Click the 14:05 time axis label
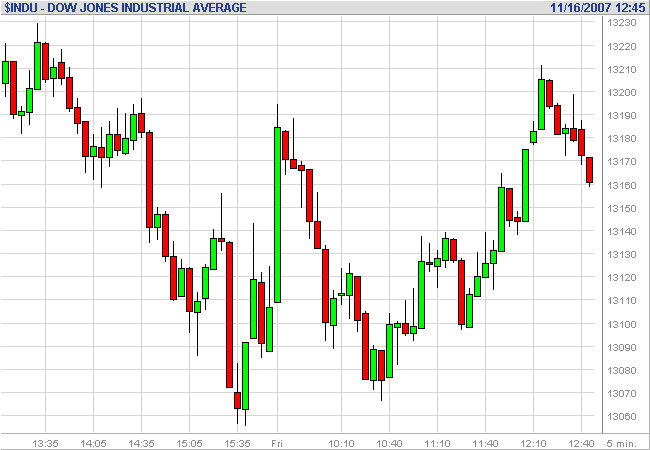 coord(93,444)
